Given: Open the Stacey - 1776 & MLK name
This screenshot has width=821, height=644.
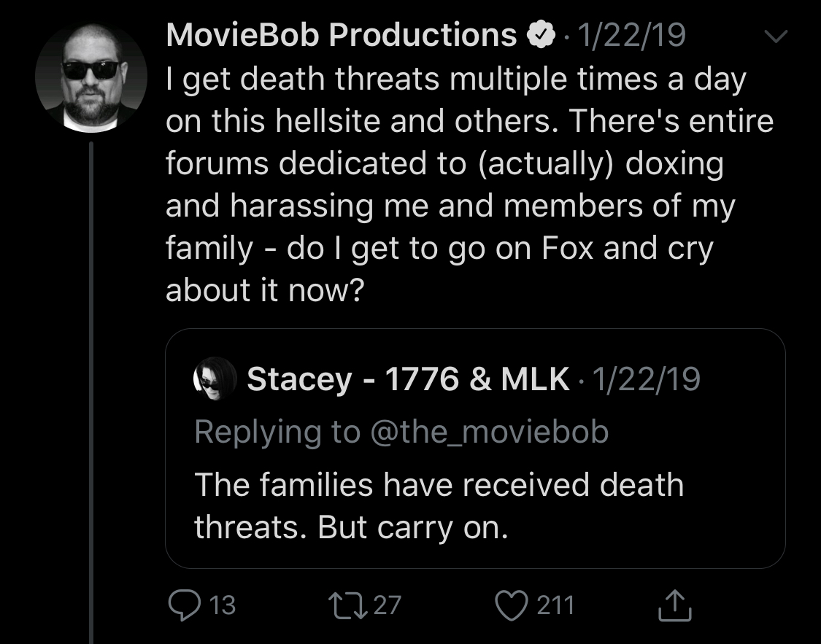Looking at the screenshot, I should coord(408,379).
